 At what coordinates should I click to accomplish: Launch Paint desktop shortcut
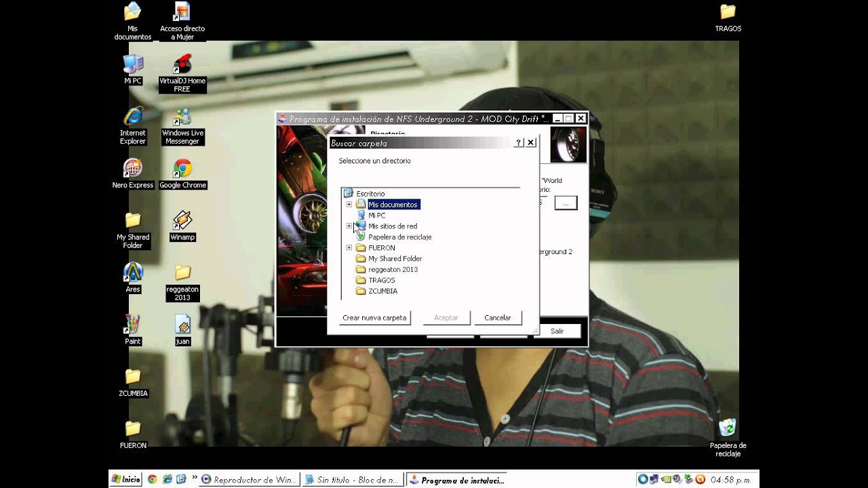coord(133,330)
